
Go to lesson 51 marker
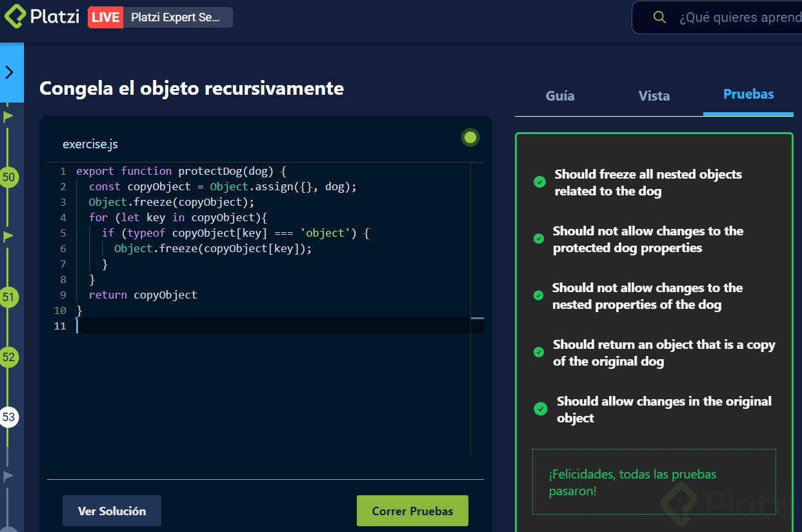point(8,297)
